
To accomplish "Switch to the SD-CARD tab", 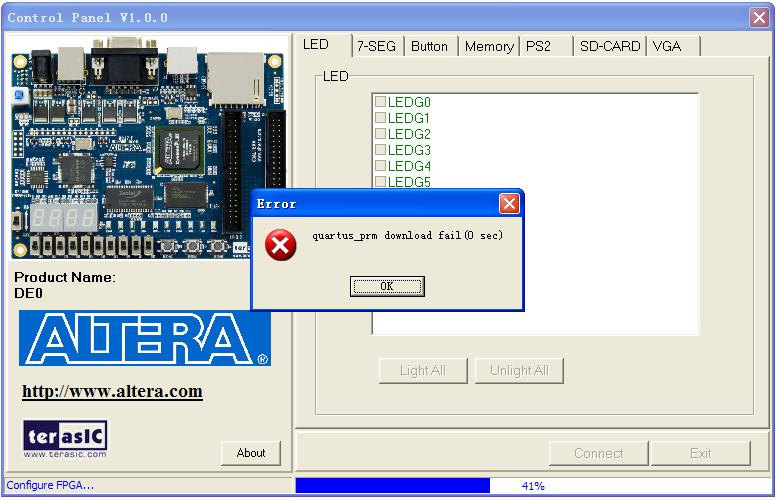I will point(610,47).
